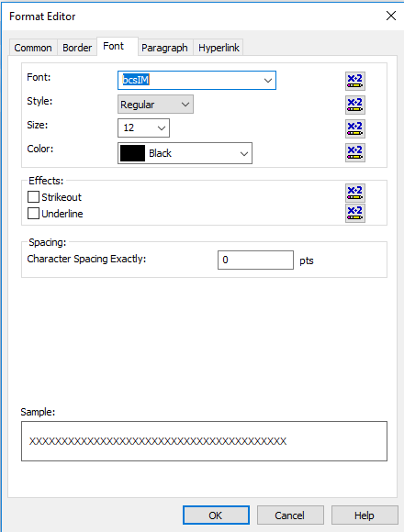The image size is (404, 532).
Task: Open formula editor for Color
Action: (355, 152)
